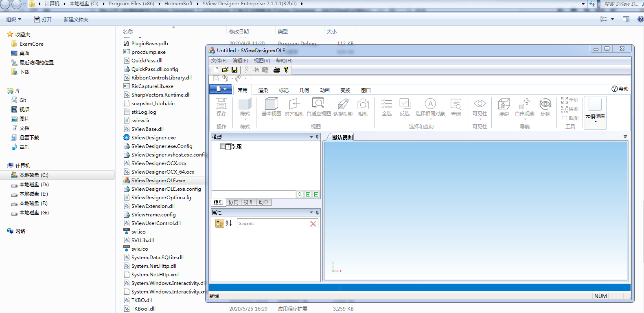Switch to the 窗口 ribbon tab
This screenshot has height=313, width=644.
366,90
